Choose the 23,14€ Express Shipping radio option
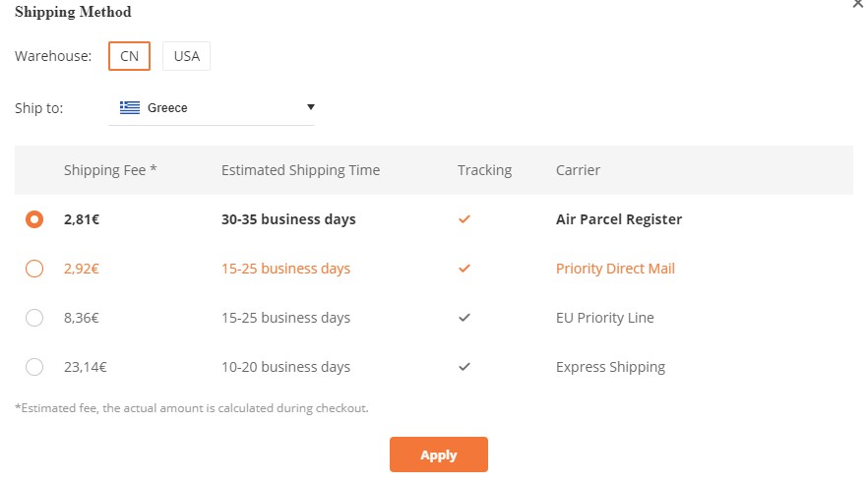 [x=34, y=367]
